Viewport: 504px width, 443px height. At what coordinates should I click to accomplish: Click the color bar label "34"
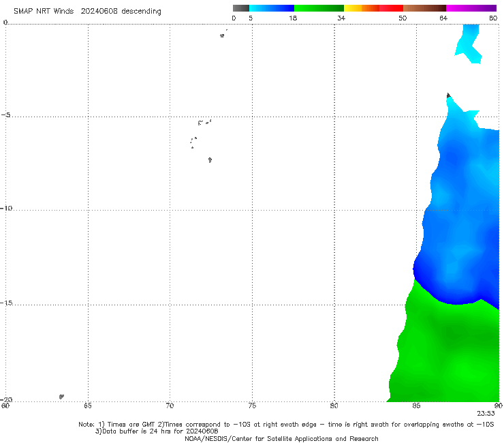coord(341,18)
